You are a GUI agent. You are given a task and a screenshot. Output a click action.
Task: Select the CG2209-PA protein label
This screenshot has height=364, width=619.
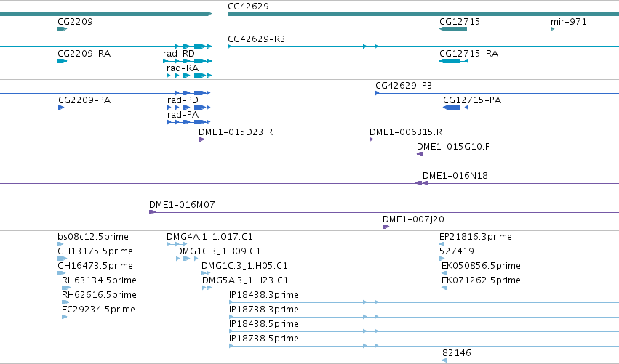[84, 100]
